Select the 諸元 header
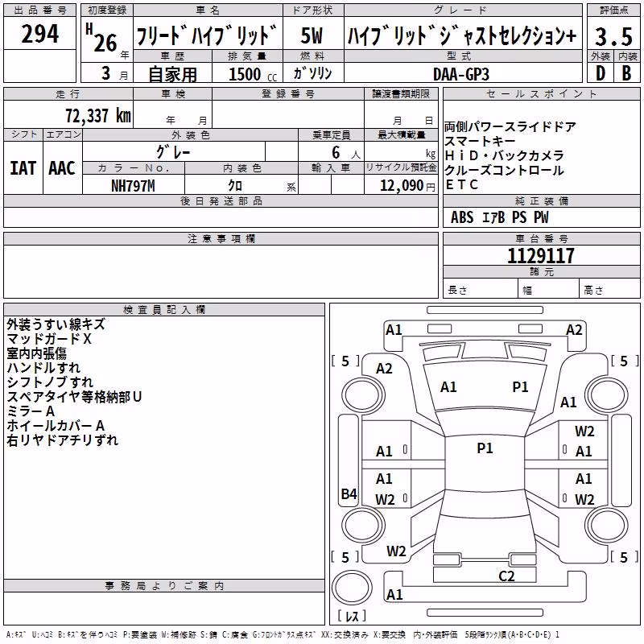Viewport: 644px width, 644px height. tap(541, 271)
